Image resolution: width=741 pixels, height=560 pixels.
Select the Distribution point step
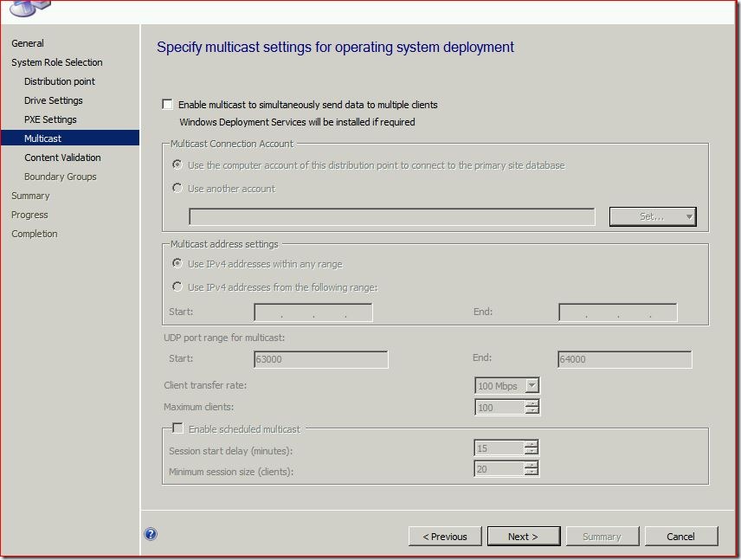[x=60, y=81]
